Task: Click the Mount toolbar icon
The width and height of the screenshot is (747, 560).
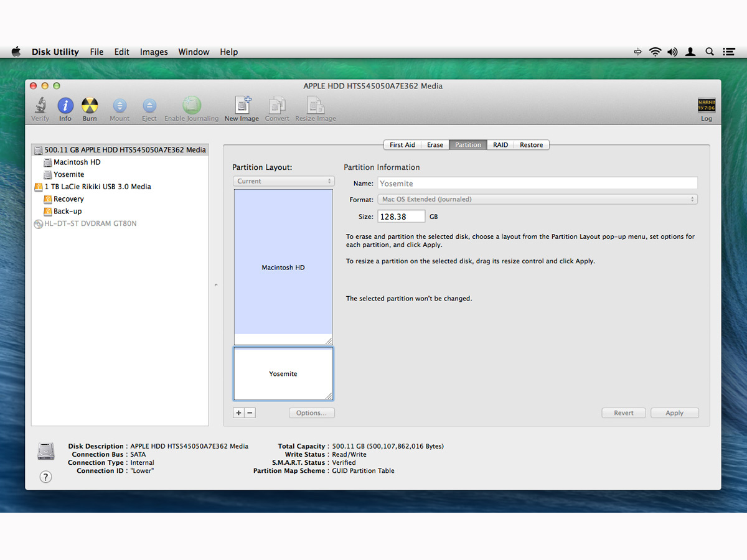Action: tap(120, 106)
